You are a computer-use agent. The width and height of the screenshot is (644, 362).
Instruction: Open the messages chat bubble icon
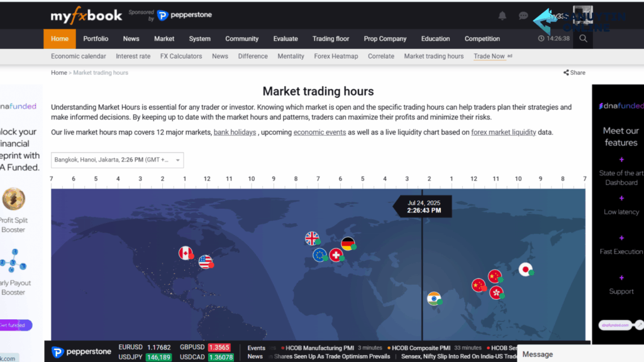[523, 16]
